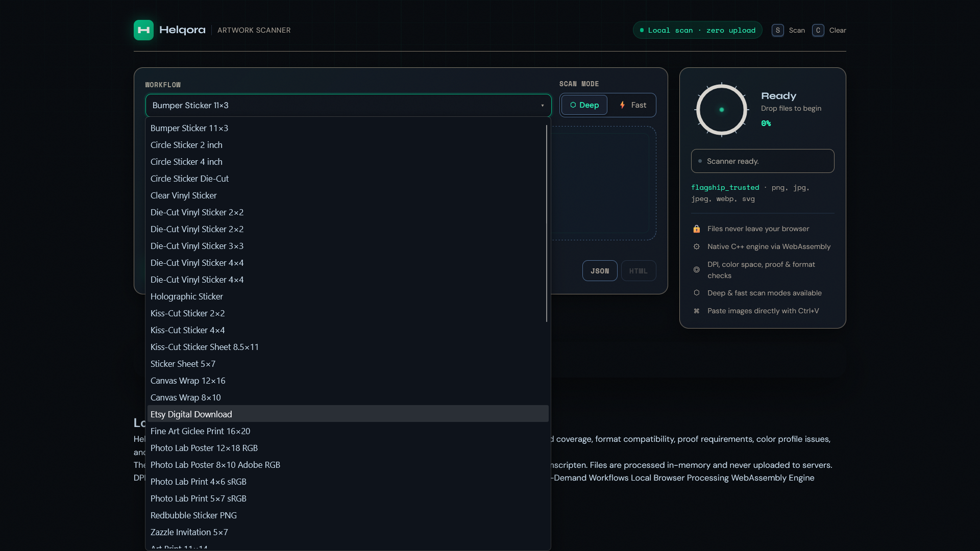
Task: Click the Scanner ready status box
Action: point(763,161)
